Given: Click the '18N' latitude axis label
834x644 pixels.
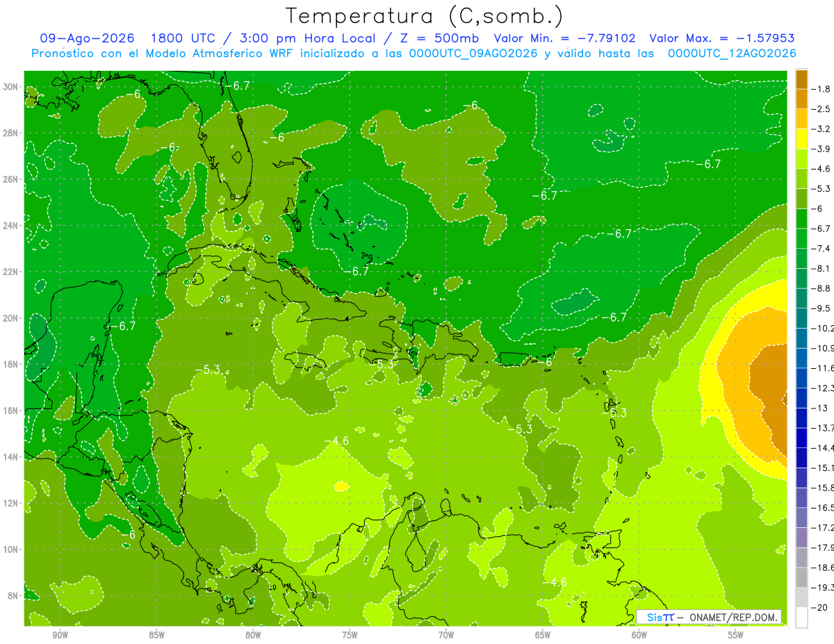Looking at the screenshot, I should click(11, 364).
